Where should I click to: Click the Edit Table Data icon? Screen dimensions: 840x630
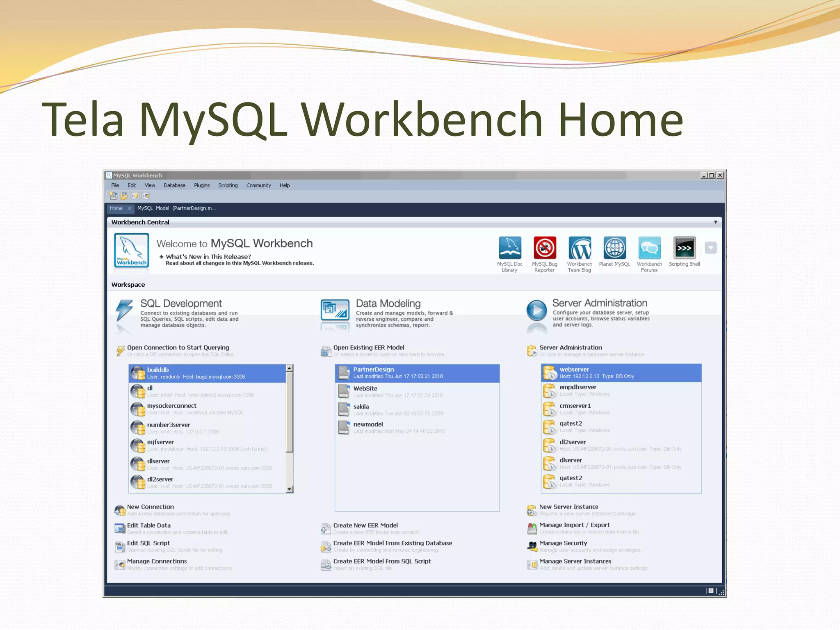click(120, 528)
